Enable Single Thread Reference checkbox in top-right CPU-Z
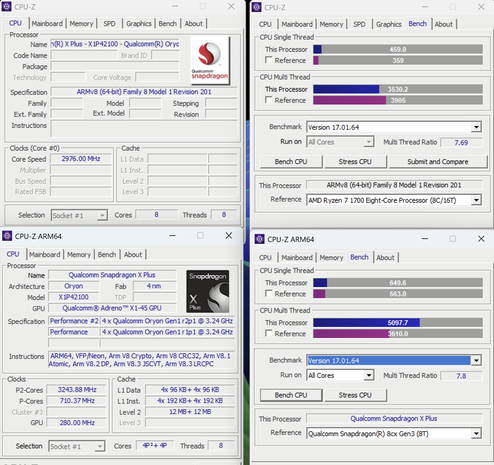Viewport: 494px width, 465px height. coord(268,60)
